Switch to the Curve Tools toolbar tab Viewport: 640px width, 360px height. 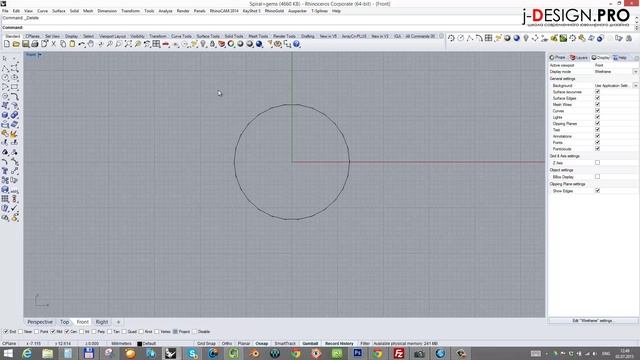(x=181, y=36)
